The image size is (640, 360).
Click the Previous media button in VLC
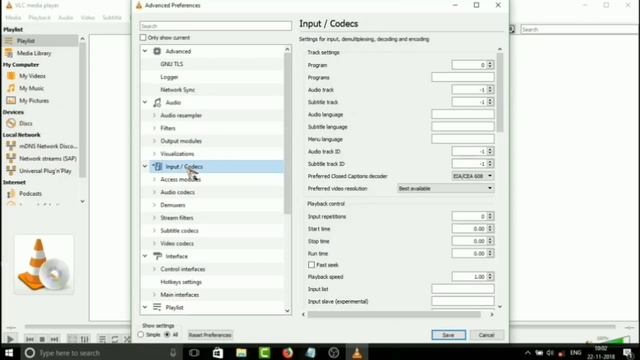(x=30, y=339)
